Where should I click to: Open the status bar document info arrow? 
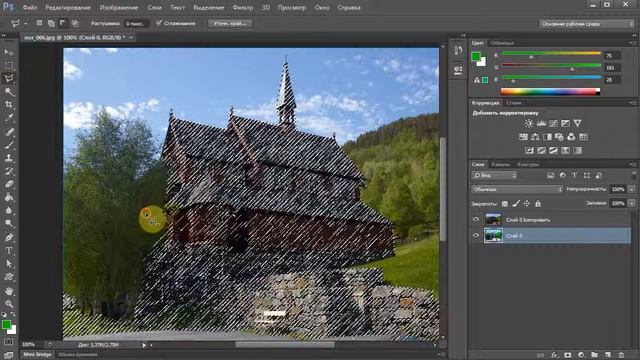144,345
